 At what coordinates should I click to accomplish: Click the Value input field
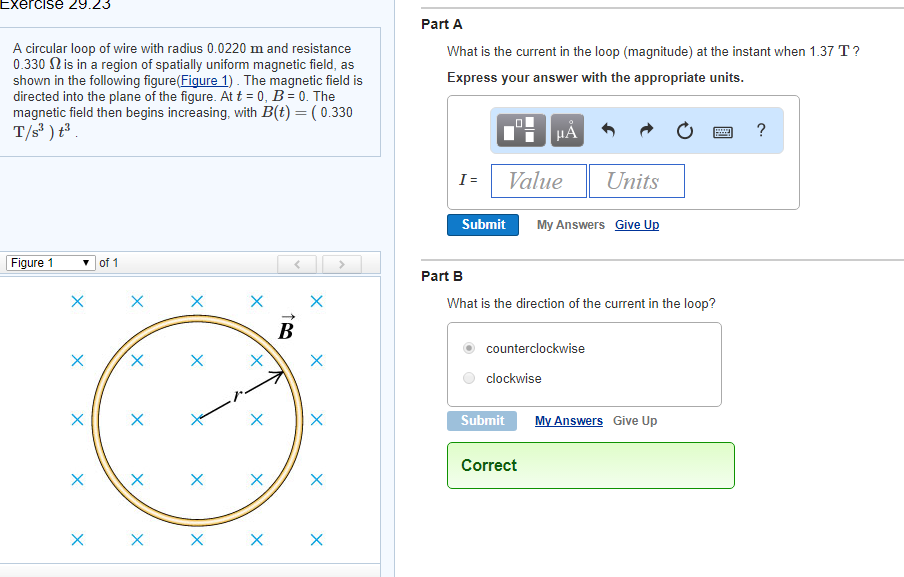tap(538, 181)
